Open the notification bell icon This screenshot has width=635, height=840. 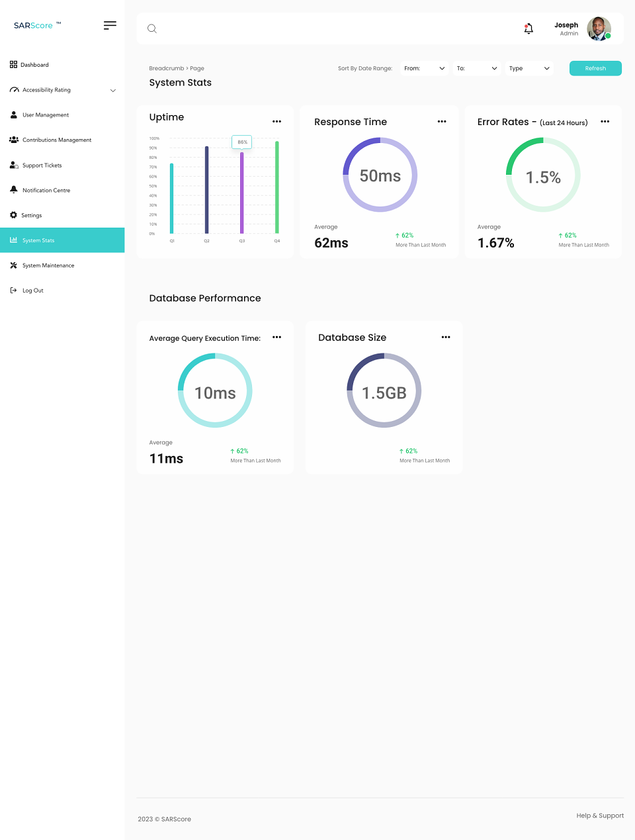529,28
